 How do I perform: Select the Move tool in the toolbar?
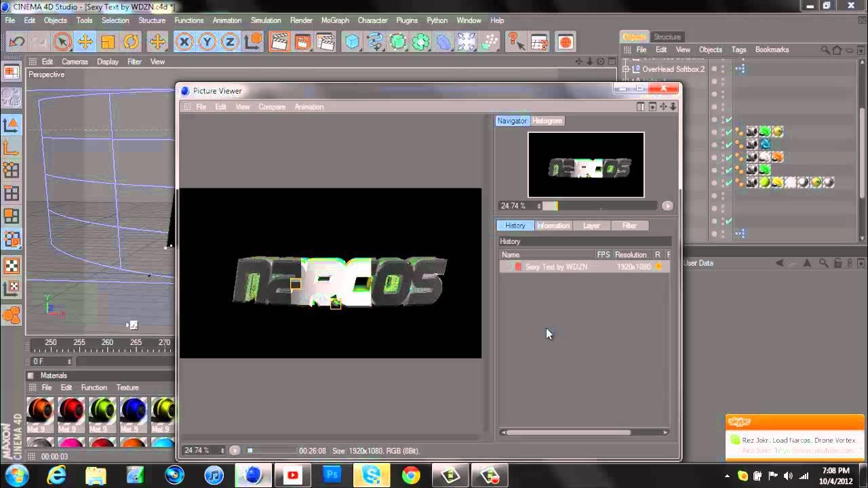click(x=86, y=42)
